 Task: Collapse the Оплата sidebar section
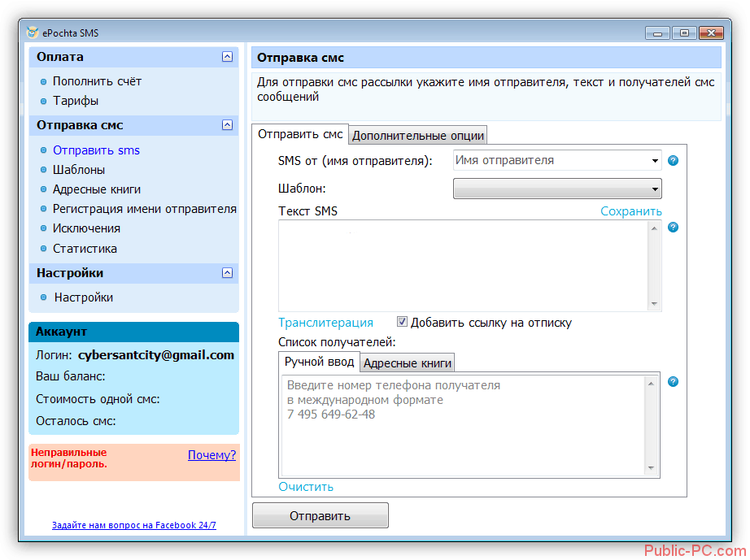click(227, 57)
